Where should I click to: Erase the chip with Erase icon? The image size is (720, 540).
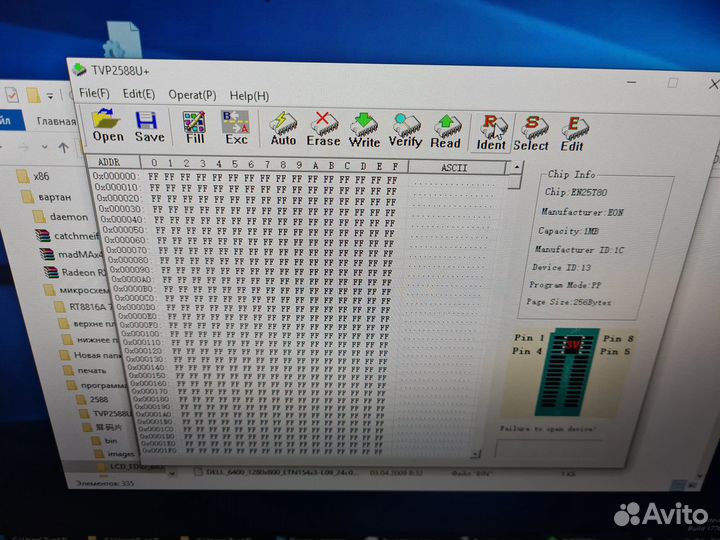pos(323,130)
